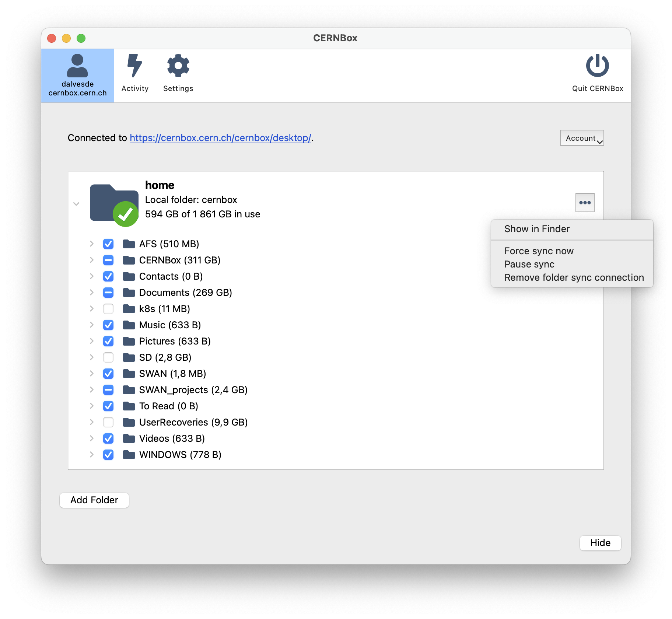Check the UserRecoveries folder checkbox

point(108,422)
